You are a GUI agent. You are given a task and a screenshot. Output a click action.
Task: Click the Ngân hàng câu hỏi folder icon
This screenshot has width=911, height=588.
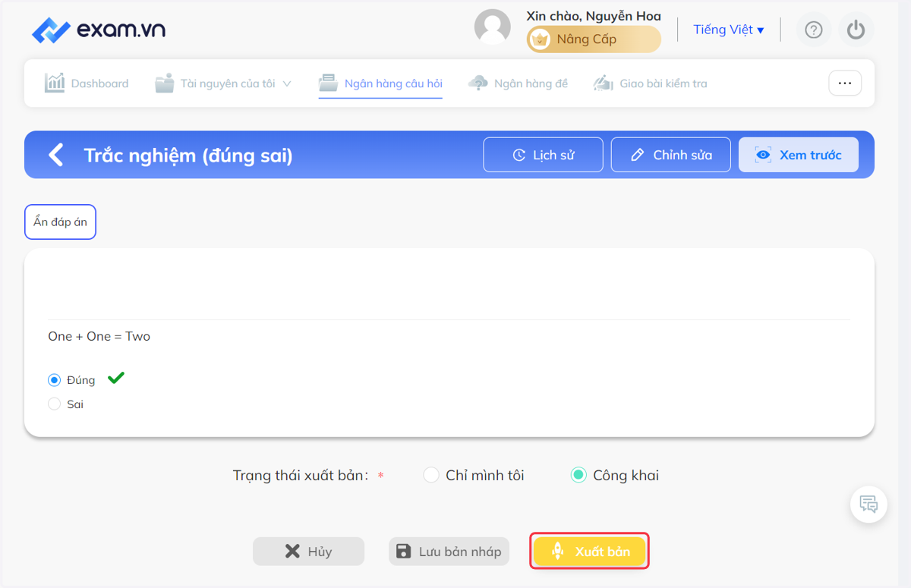pos(328,83)
